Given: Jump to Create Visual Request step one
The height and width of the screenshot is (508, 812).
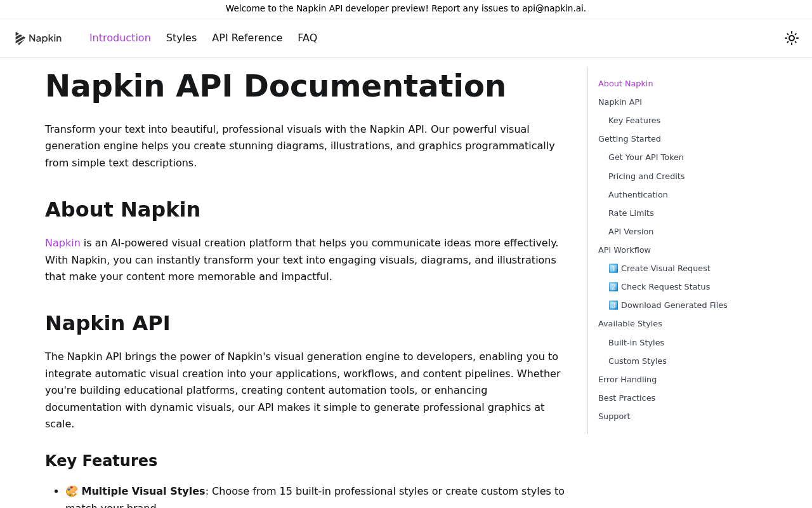Looking at the screenshot, I should (x=659, y=268).
